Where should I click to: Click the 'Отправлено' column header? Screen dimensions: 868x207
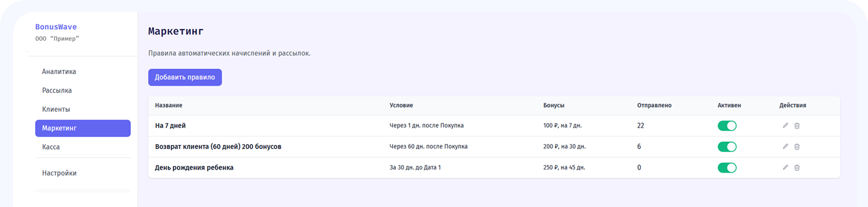pos(654,105)
